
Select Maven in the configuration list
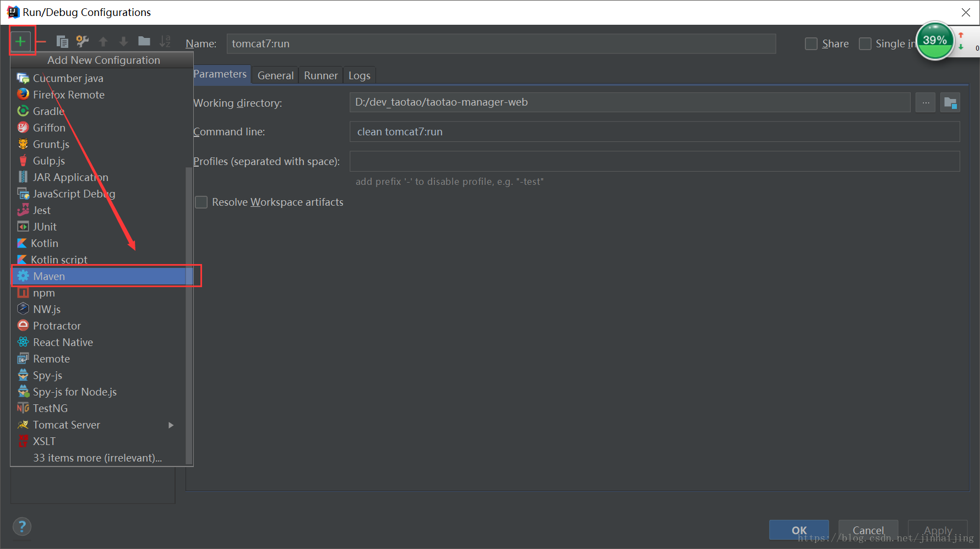coord(99,276)
